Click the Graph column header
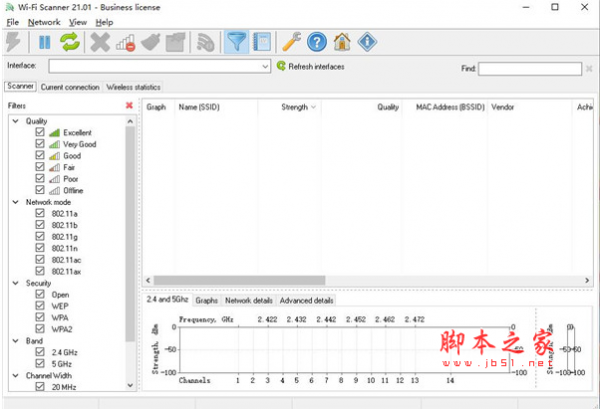The width and height of the screenshot is (600, 409). [x=156, y=107]
